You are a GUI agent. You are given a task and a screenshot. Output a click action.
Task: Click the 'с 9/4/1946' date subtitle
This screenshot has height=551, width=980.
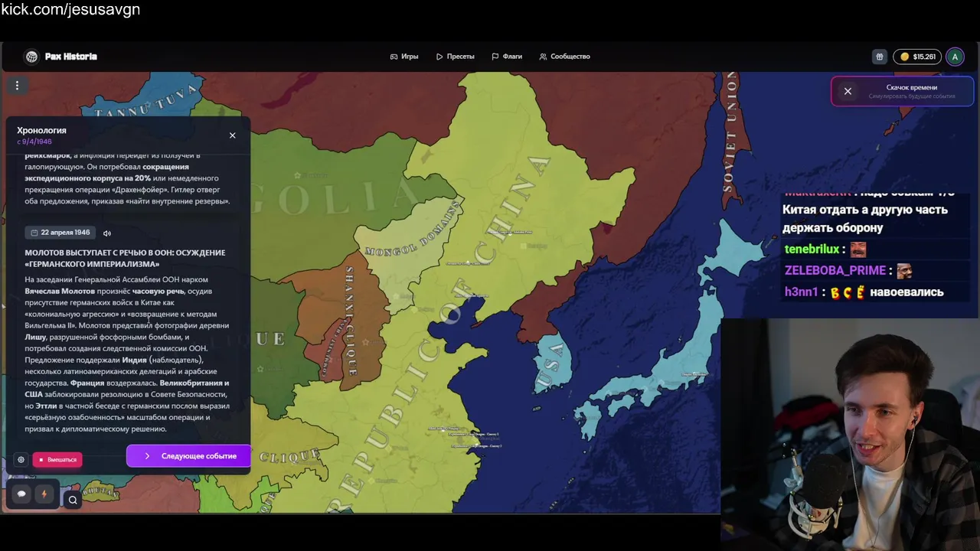click(x=34, y=142)
